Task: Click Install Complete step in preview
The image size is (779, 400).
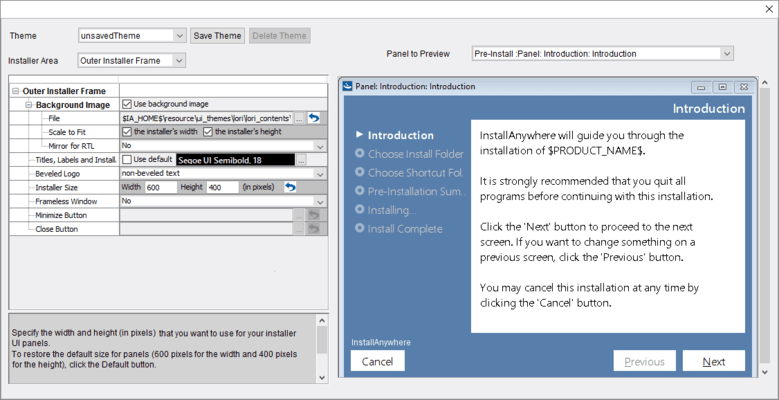Action: coord(405,229)
